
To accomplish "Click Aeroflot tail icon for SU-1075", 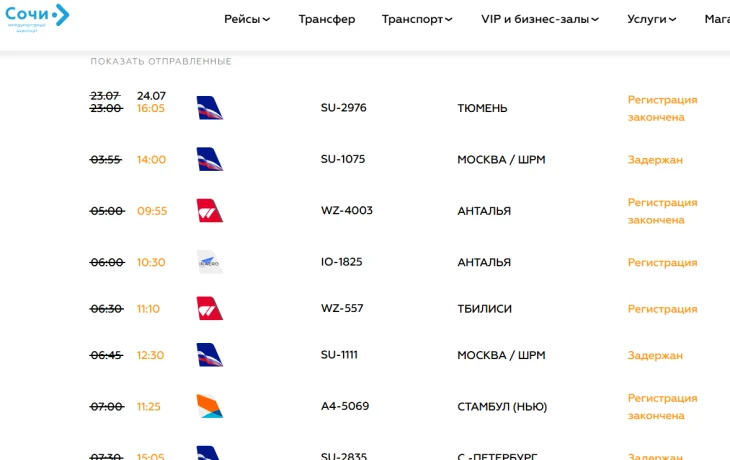I will (210, 159).
